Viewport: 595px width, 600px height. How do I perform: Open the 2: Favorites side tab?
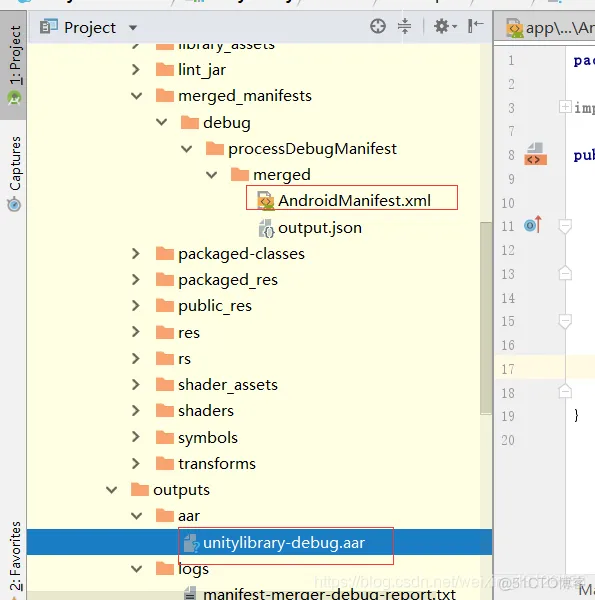(x=15, y=556)
